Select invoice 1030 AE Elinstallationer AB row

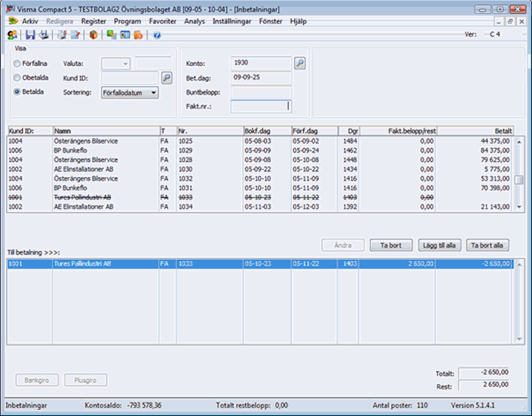coord(260,169)
